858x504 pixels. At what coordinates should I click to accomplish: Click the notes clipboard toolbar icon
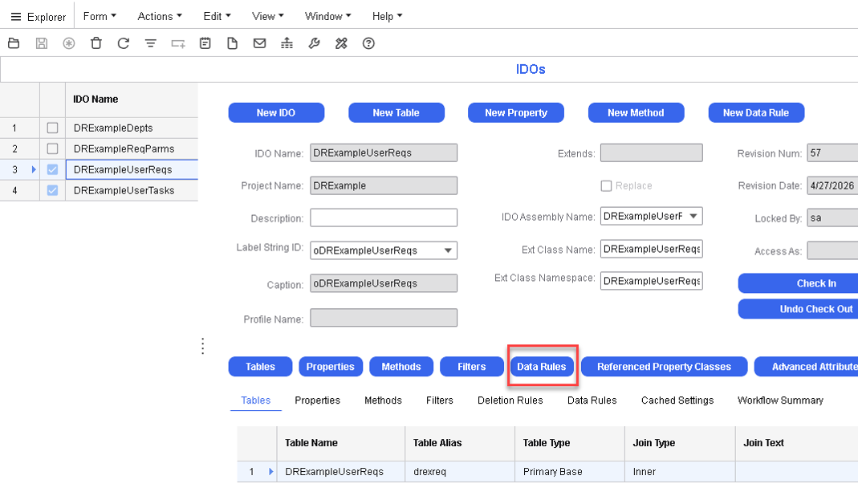coord(205,43)
